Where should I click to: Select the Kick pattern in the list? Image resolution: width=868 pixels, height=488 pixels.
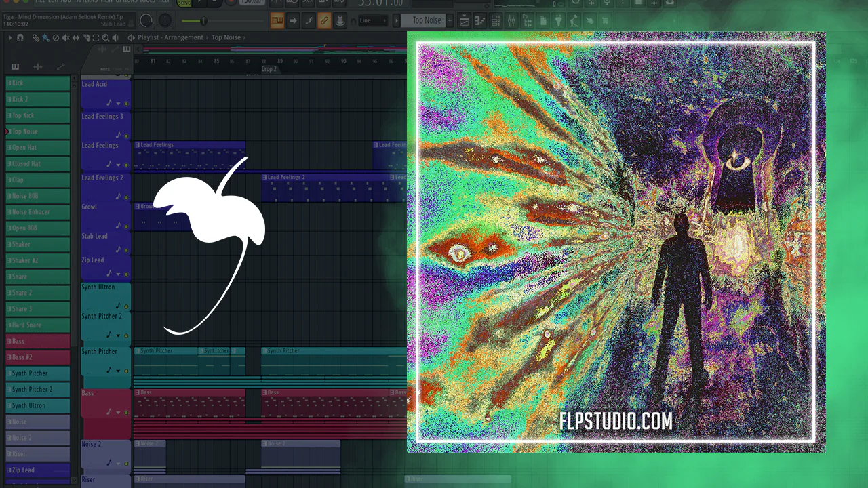[x=38, y=83]
